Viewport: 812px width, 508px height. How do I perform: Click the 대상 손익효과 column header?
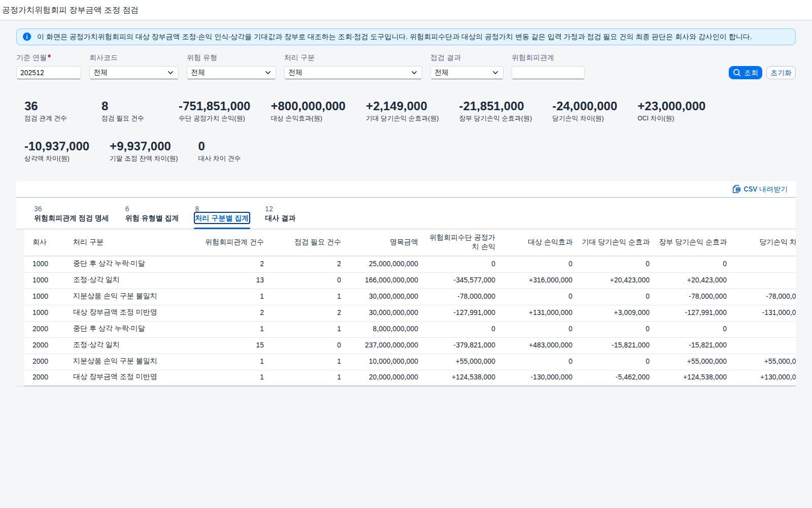pos(550,242)
